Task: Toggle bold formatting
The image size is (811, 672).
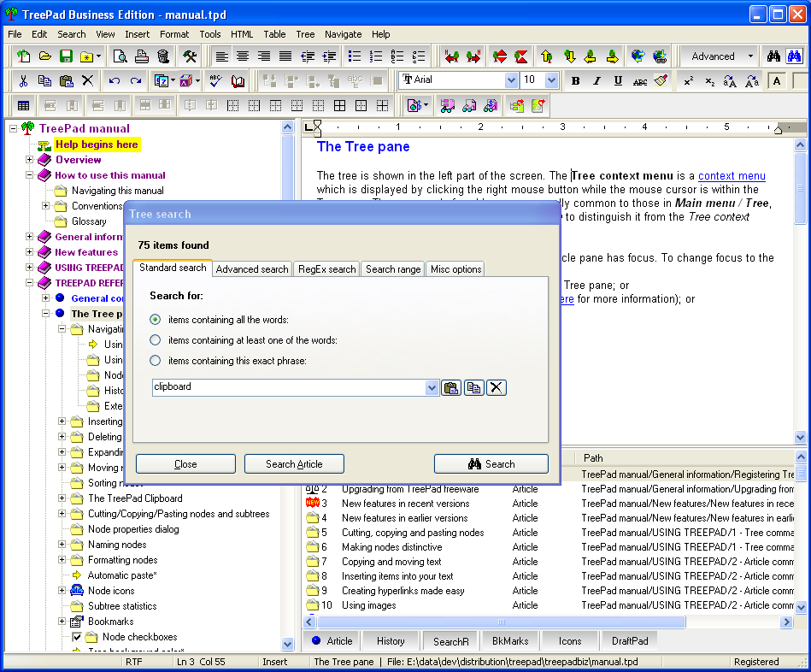Action: (x=575, y=80)
